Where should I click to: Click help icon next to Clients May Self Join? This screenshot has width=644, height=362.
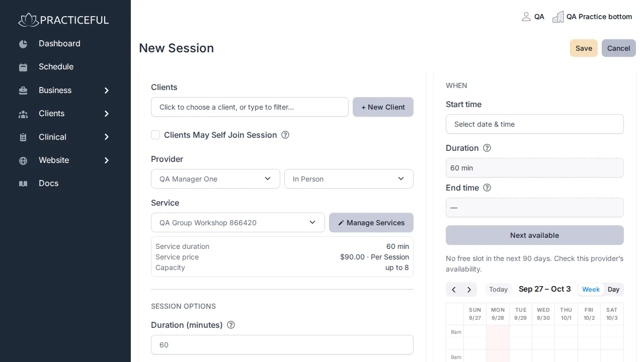(x=285, y=135)
